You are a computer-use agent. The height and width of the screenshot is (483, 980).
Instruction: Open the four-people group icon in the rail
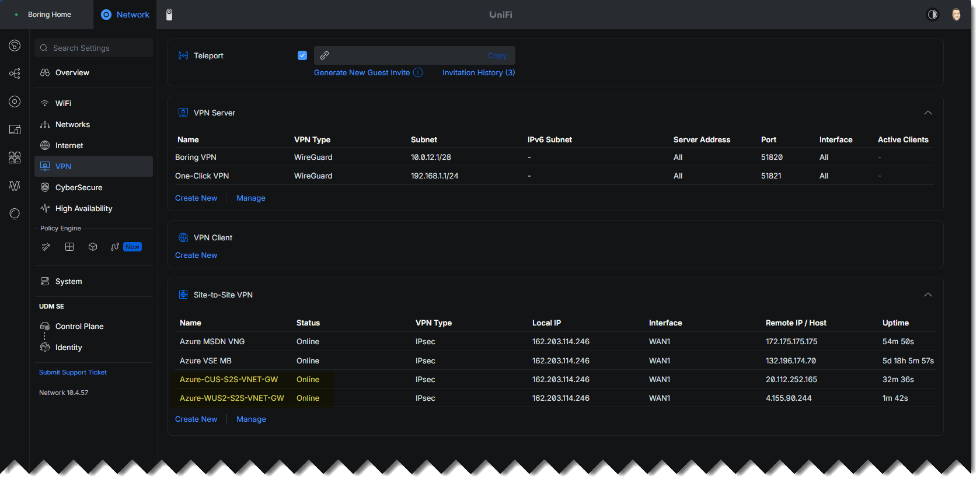(15, 157)
